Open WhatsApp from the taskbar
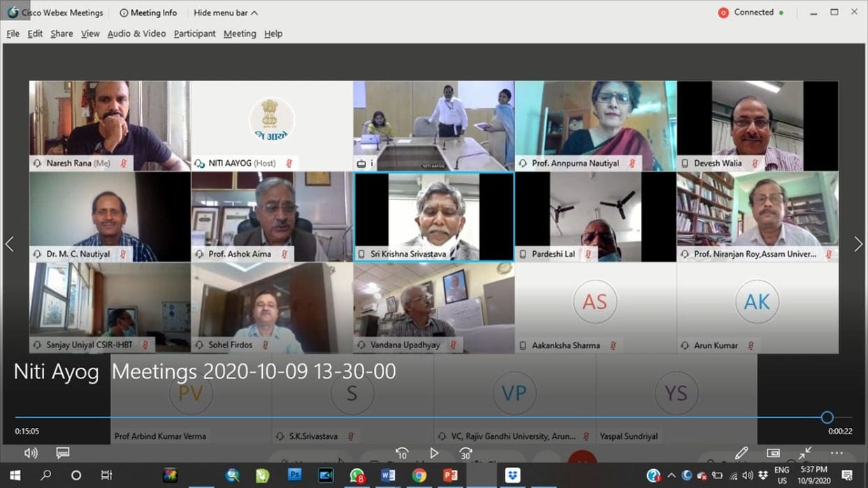The width and height of the screenshot is (868, 488). (x=357, y=475)
